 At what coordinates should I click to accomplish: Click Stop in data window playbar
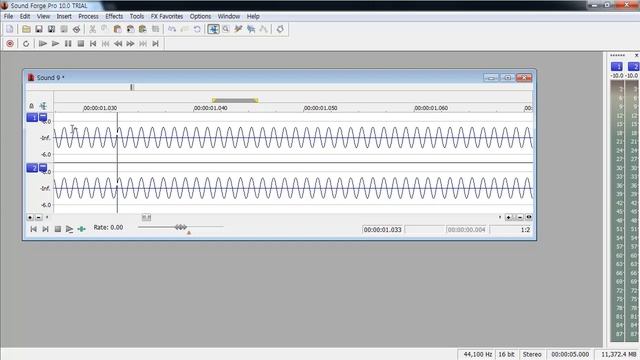[58, 229]
